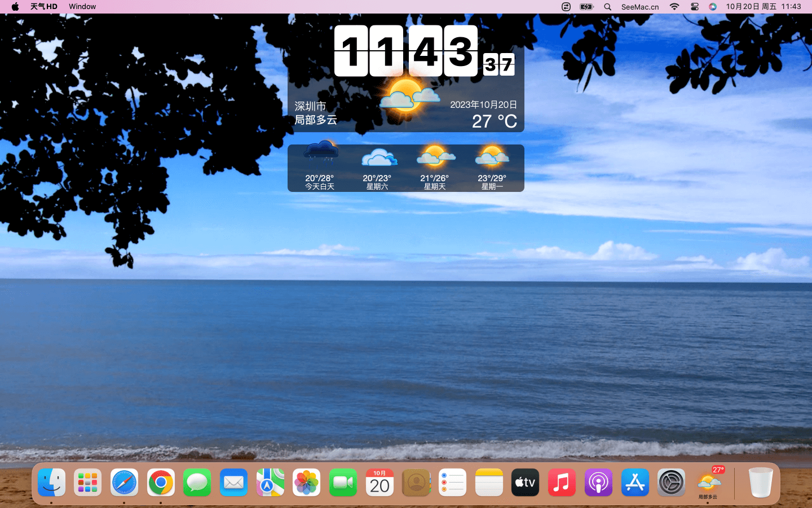Viewport: 812px width, 508px height.
Task: Open Spotlight search in menu bar
Action: [607, 7]
